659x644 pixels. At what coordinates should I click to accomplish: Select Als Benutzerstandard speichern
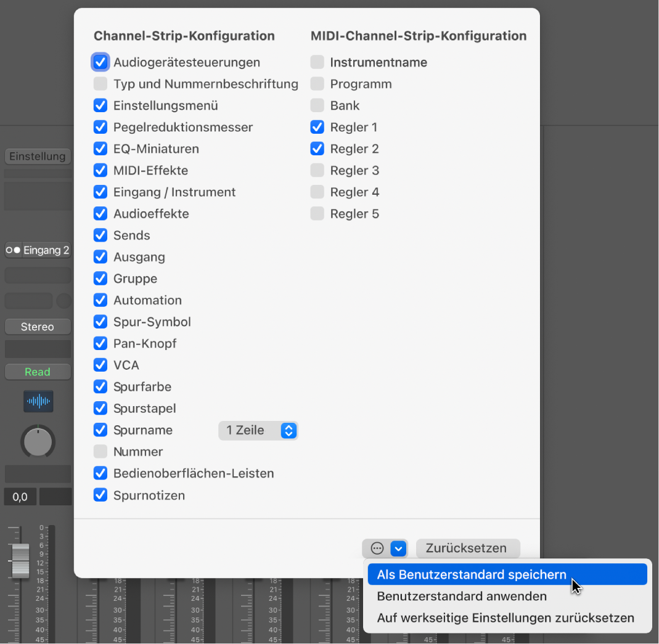(x=472, y=575)
